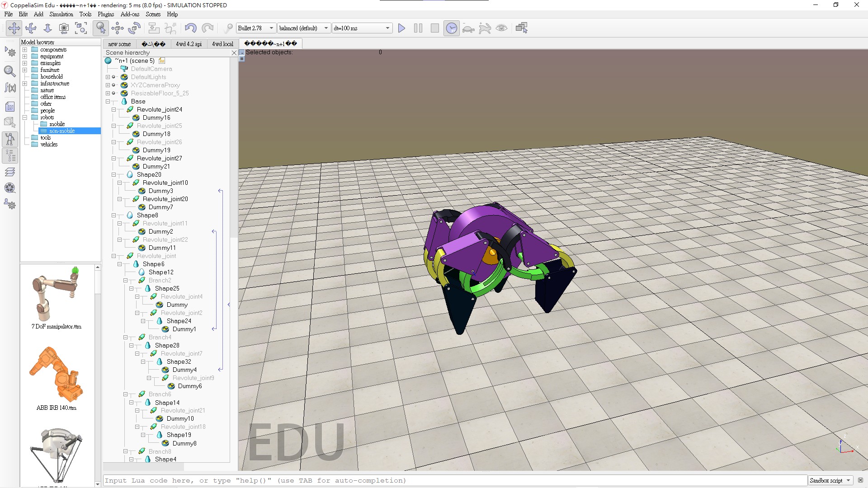Expand the DefaultLights node
This screenshot has width=868, height=488.
tap(108, 77)
